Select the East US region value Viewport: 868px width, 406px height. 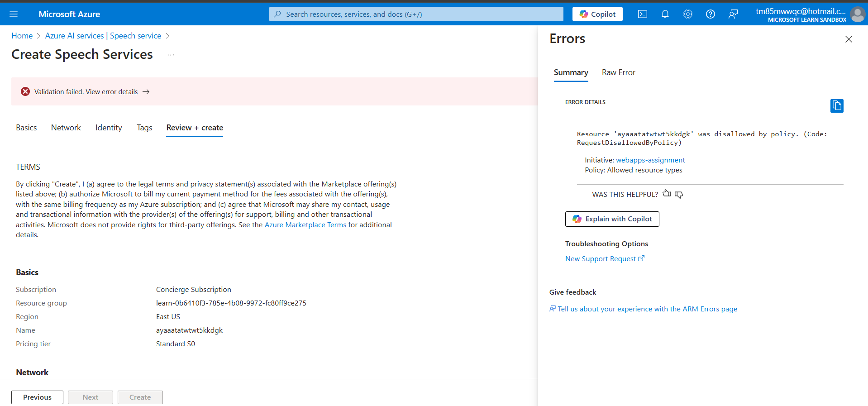click(168, 316)
